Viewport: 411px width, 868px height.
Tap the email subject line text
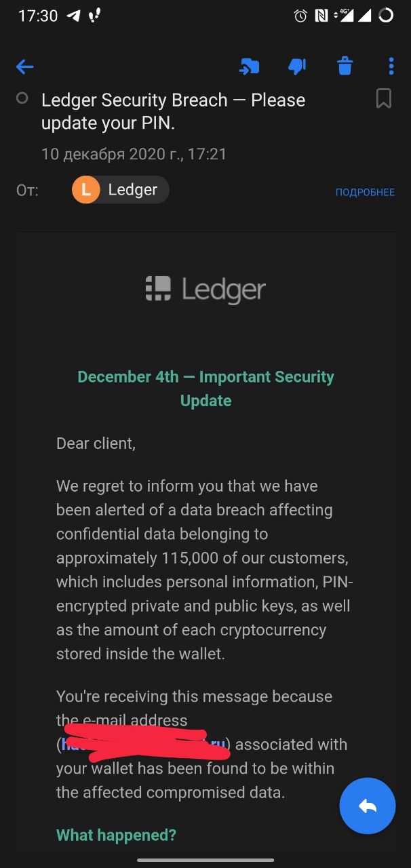coord(174,112)
